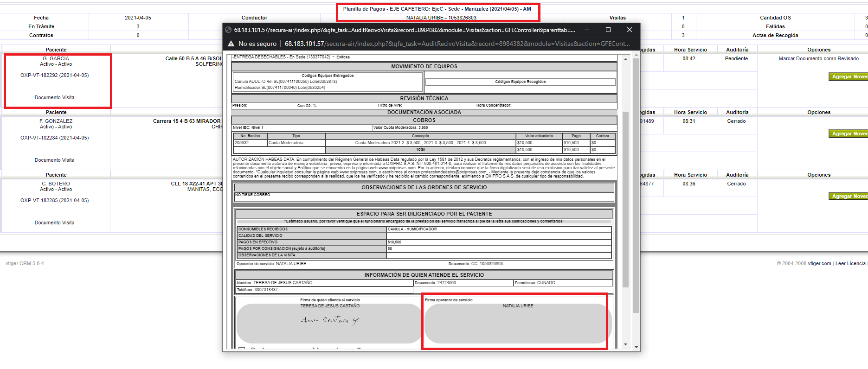
Task: Click conductor 'NATALIA URIBE - 1053826803'
Action: (441, 18)
